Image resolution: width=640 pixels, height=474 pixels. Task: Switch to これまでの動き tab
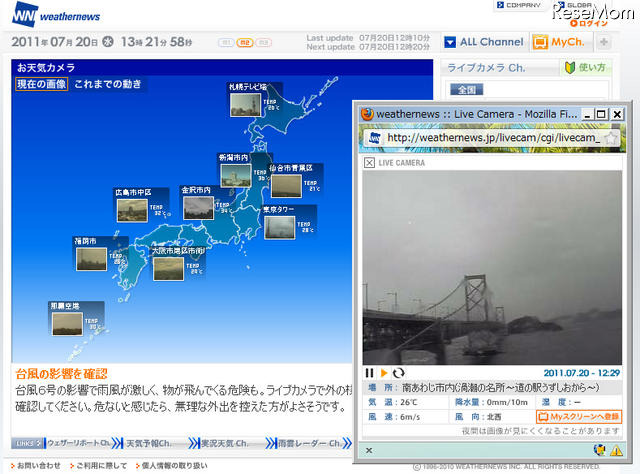pyautogui.click(x=108, y=84)
